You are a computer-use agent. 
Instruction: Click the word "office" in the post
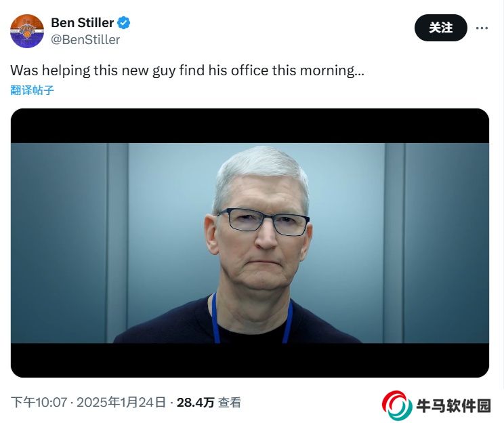click(x=249, y=70)
